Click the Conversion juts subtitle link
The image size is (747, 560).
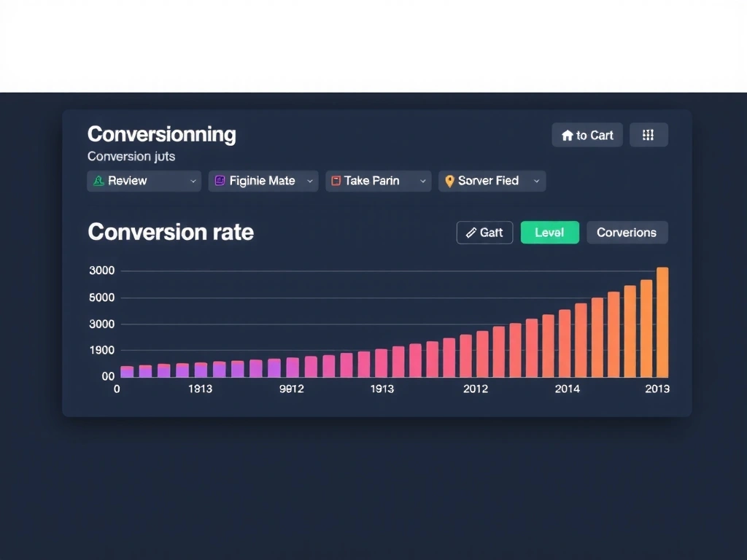coord(131,156)
